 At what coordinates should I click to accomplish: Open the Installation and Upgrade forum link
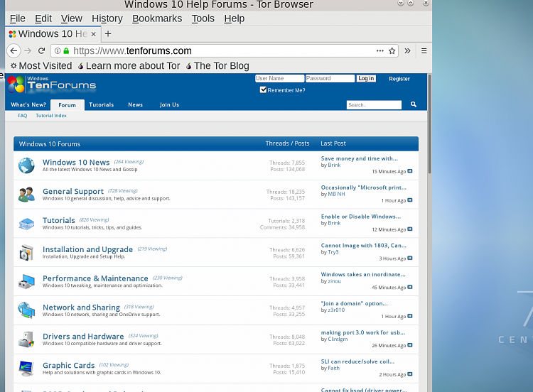[x=87, y=249]
